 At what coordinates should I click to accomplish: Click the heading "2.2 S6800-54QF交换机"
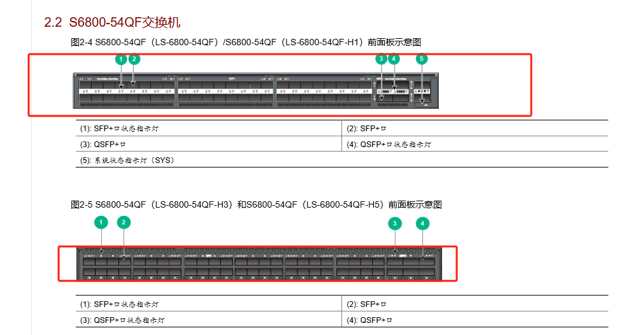click(112, 22)
